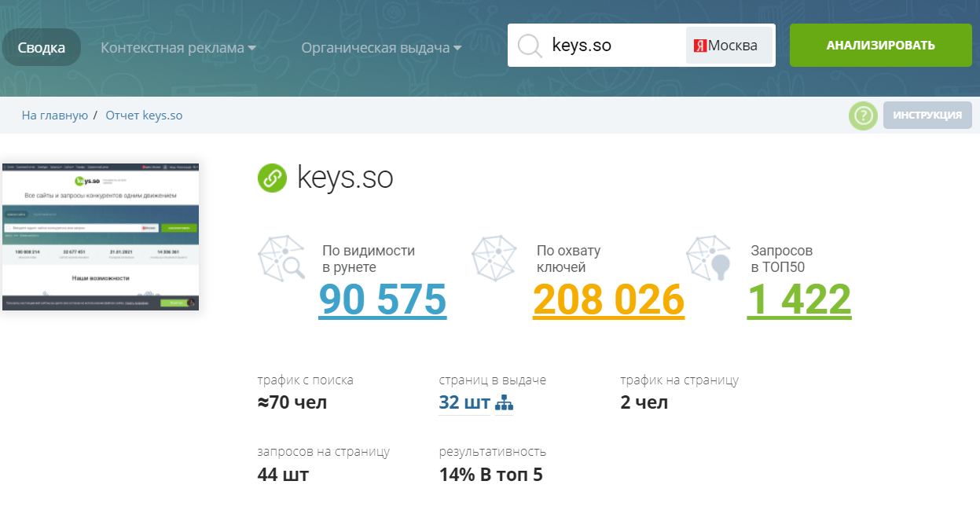Open the keys.so site screenshot thumbnail
980x514 pixels.
click(x=100, y=237)
